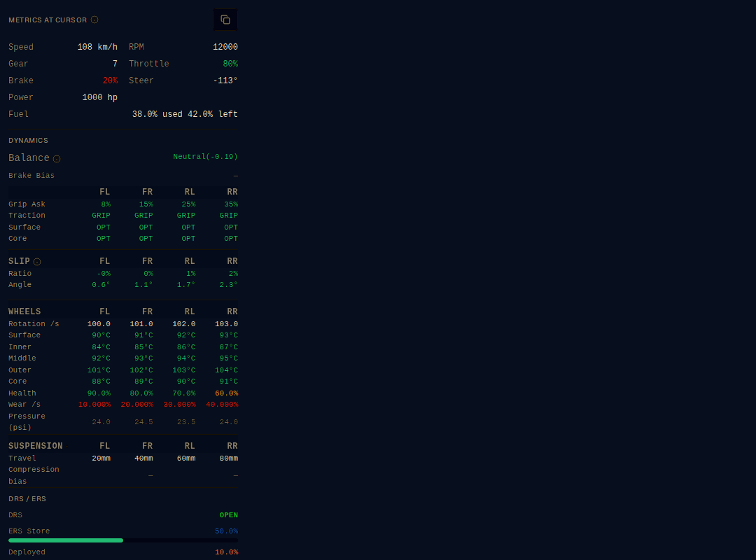Click wheel Surface FL value 90°C
This screenshot has height=560, width=756.
[x=101, y=335]
